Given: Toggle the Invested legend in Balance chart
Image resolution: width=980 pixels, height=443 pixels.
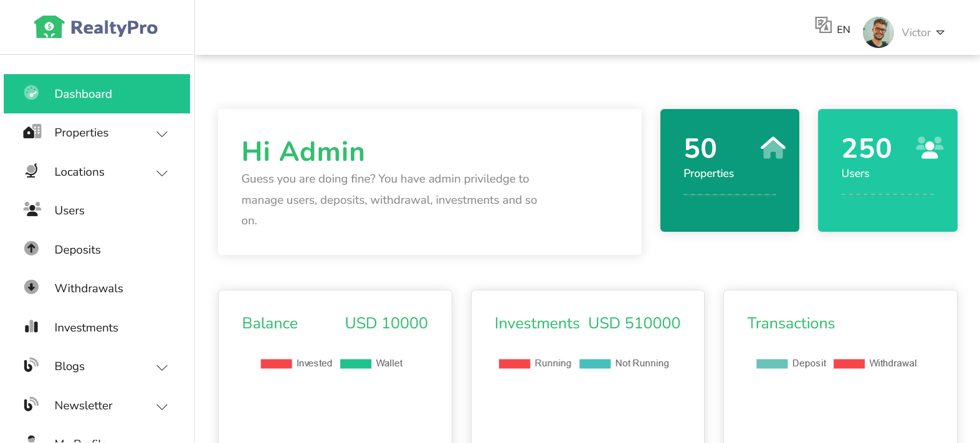Looking at the screenshot, I should (x=297, y=363).
